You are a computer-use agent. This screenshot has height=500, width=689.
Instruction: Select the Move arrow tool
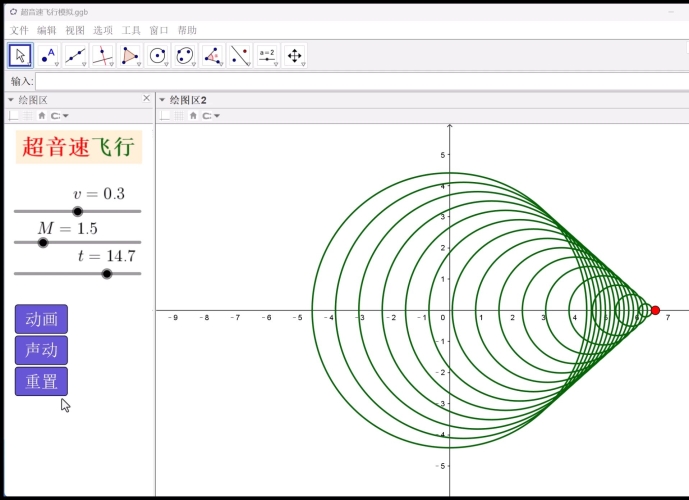(x=21, y=56)
